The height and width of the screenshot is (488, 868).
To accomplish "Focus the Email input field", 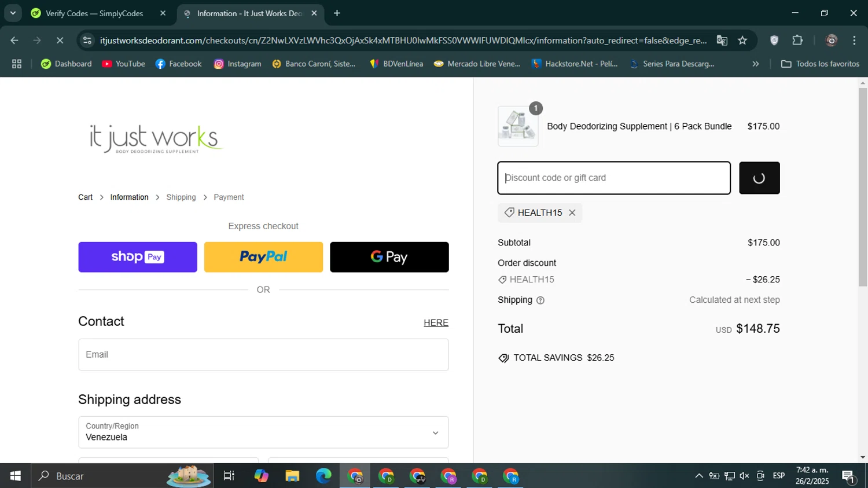I will [263, 355].
